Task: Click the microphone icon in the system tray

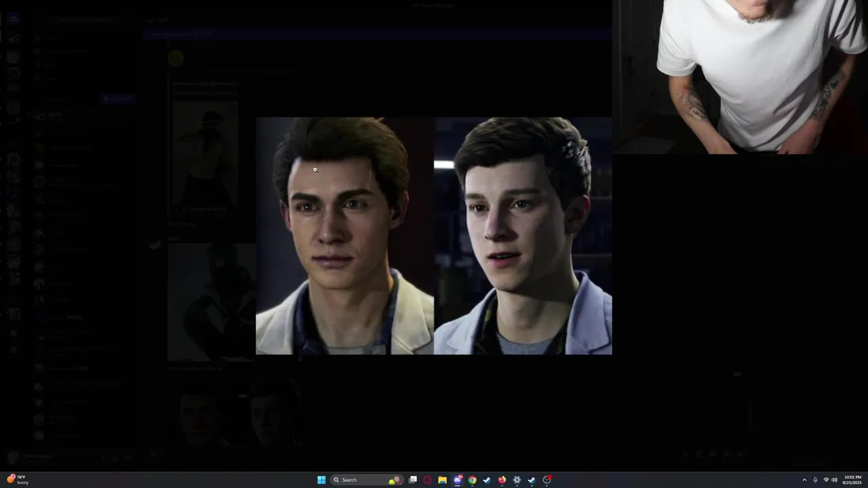Action: pyautogui.click(x=815, y=480)
